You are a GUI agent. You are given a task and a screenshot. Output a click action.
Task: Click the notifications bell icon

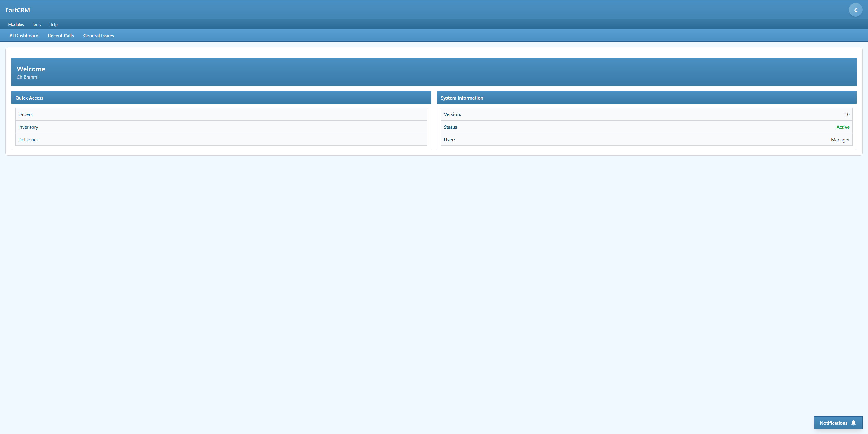point(854,422)
